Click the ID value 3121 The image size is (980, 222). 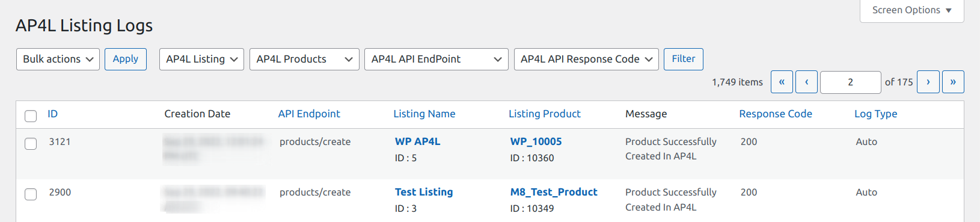click(60, 142)
